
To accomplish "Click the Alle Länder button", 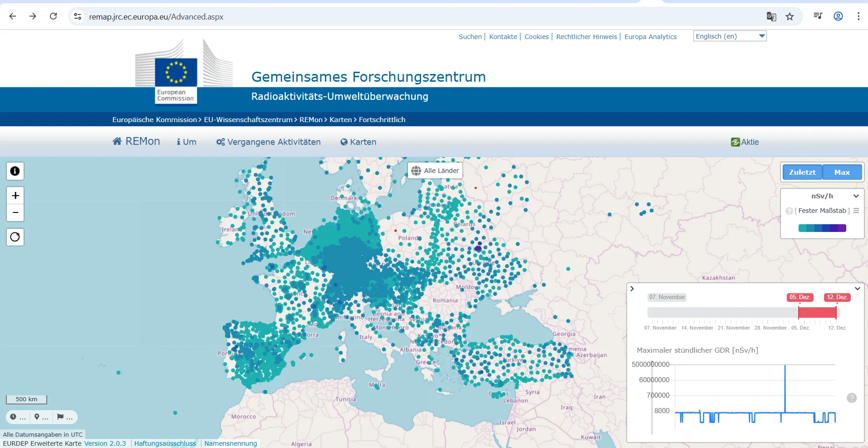I will click(x=435, y=171).
